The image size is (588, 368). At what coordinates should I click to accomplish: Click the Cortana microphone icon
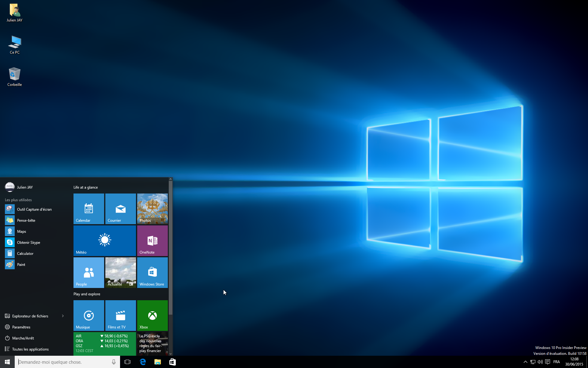pos(114,362)
